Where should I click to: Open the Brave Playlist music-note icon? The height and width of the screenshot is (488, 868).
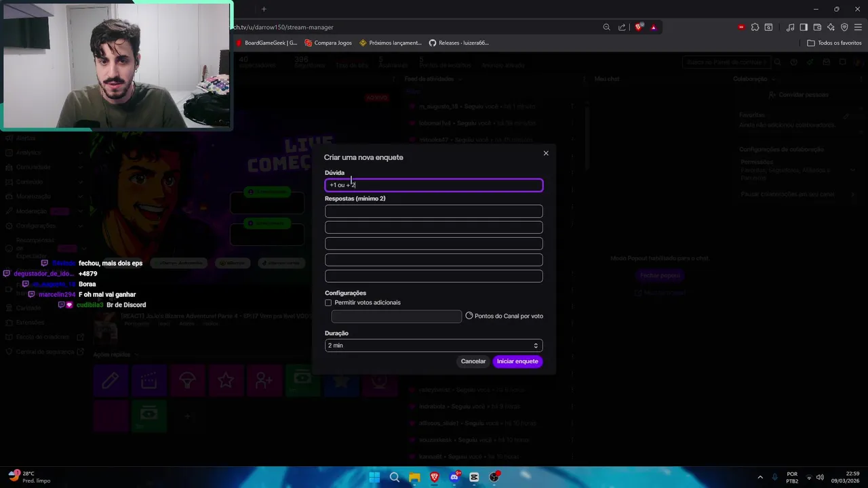pyautogui.click(x=791, y=27)
